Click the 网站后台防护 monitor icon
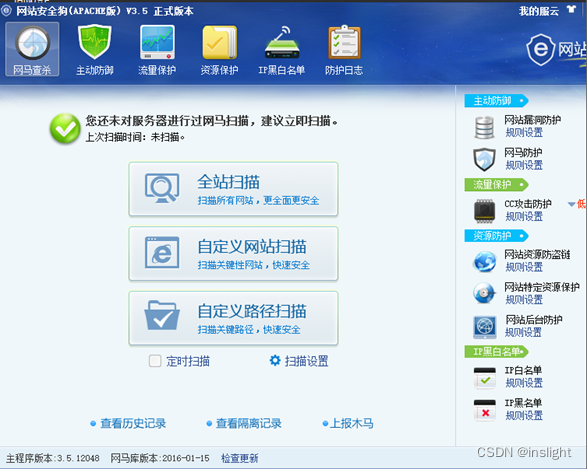This screenshot has width=587, height=469. 484,327
